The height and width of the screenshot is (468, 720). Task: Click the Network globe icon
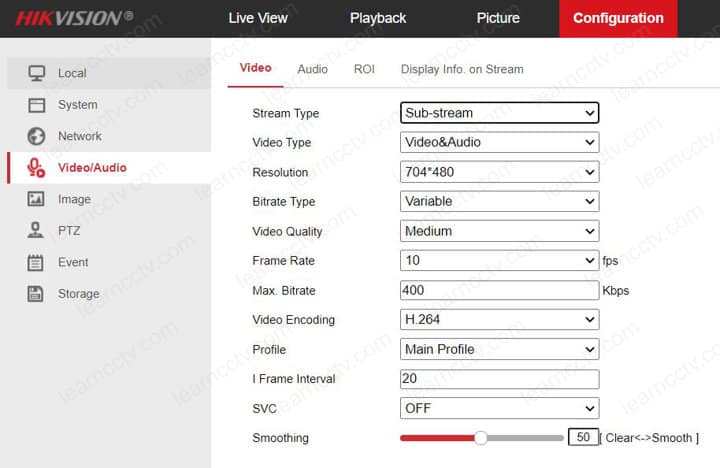coord(37,136)
